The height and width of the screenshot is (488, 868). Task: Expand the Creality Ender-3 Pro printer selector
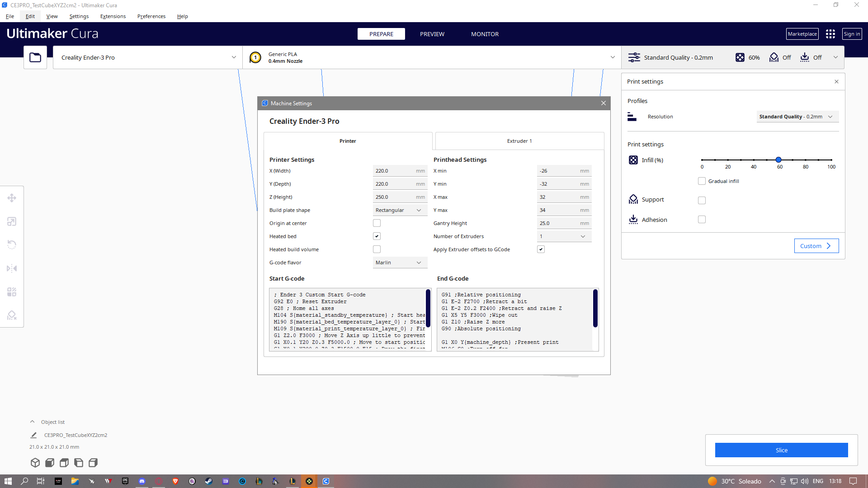point(148,57)
